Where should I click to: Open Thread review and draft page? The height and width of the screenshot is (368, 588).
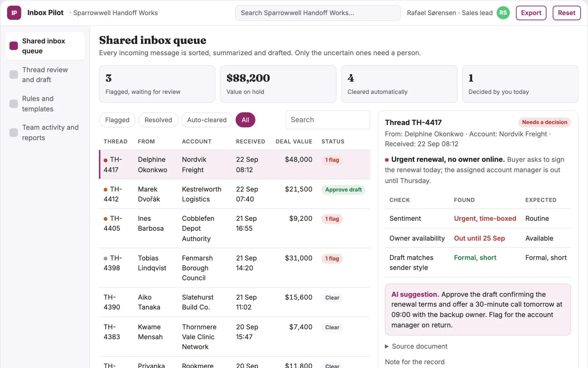point(45,75)
